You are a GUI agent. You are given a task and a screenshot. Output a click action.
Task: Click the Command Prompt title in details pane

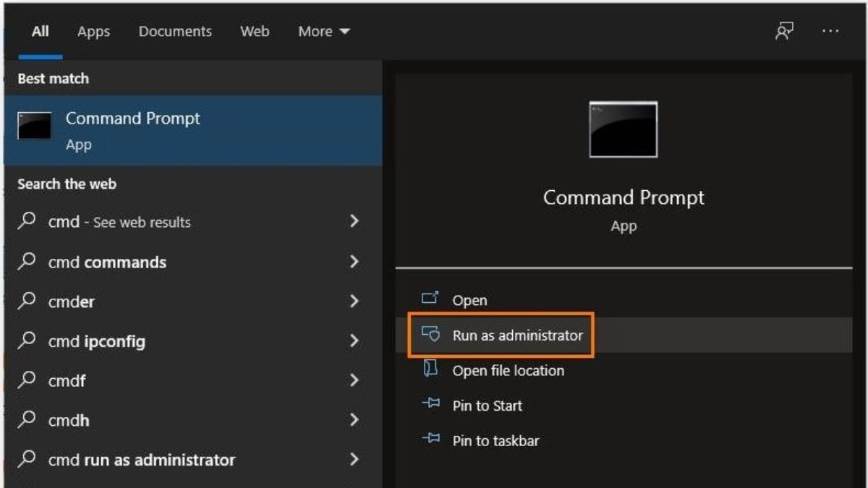(624, 198)
